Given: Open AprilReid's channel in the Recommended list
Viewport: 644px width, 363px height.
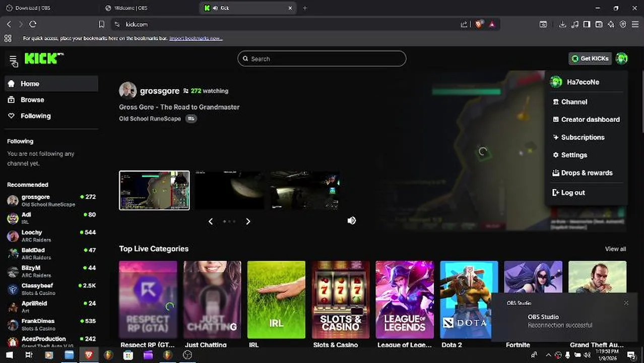Looking at the screenshot, I should [x=51, y=307].
